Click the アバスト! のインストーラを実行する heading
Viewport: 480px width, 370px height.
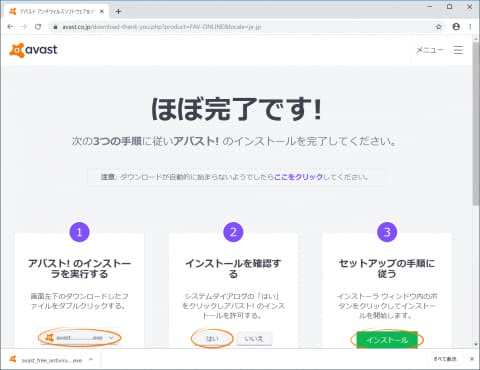[79, 269]
